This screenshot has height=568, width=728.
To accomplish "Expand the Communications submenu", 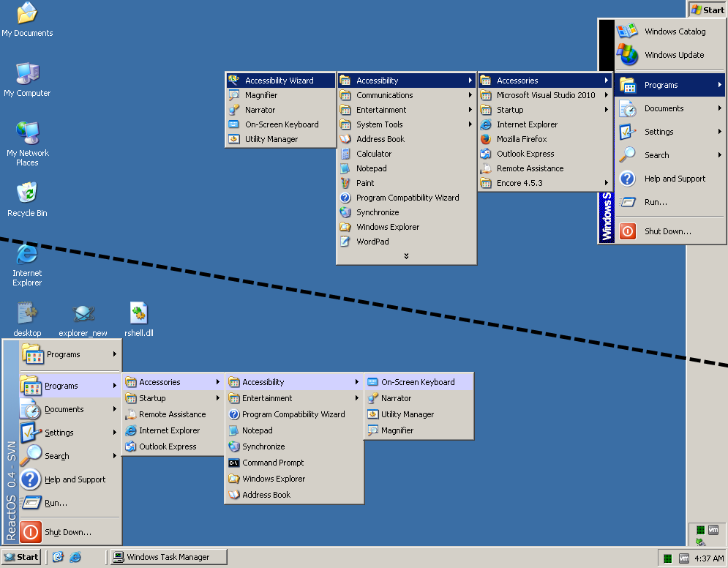I will tap(406, 95).
